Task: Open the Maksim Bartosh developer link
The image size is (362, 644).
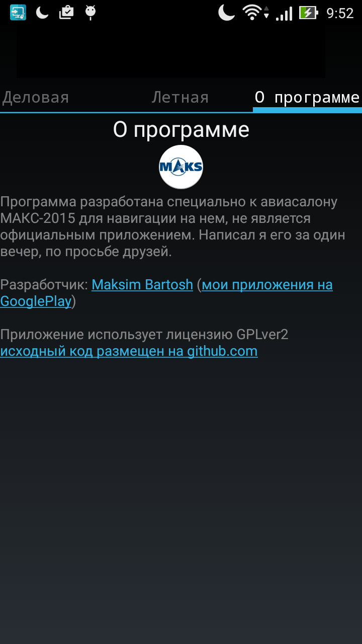Action: click(x=142, y=285)
